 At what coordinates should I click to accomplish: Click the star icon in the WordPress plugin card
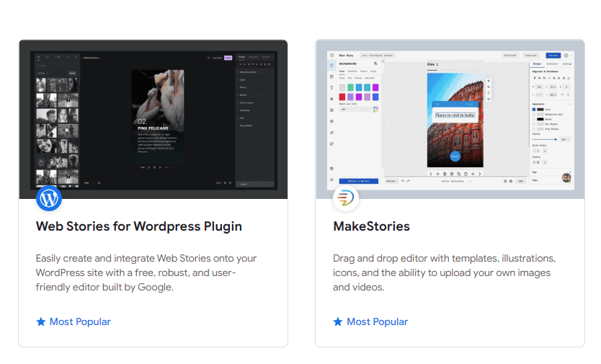tap(41, 321)
